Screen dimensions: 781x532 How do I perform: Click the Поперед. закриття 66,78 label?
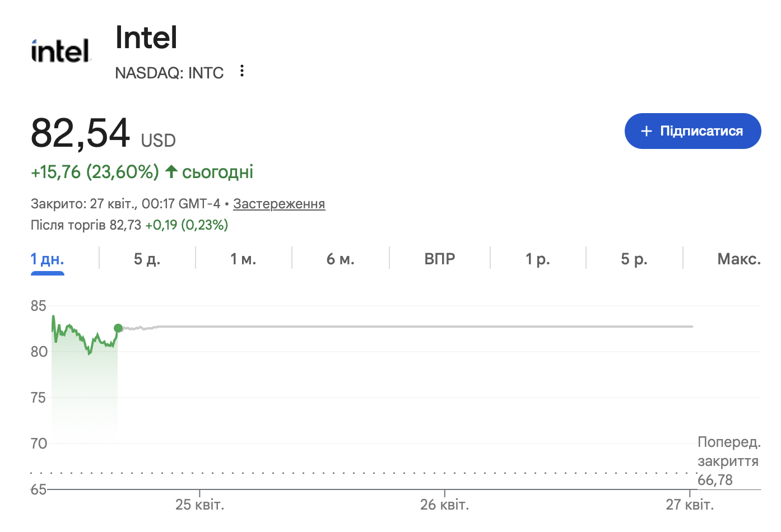point(728,461)
